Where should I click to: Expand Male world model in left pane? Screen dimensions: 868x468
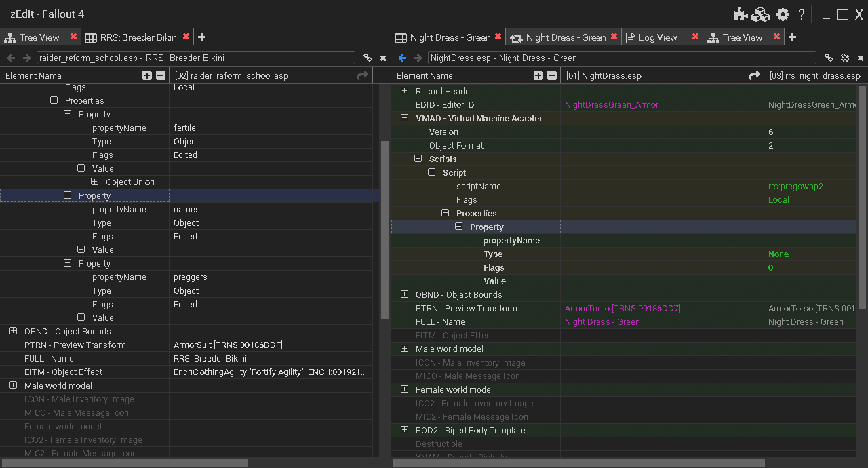(x=13, y=385)
